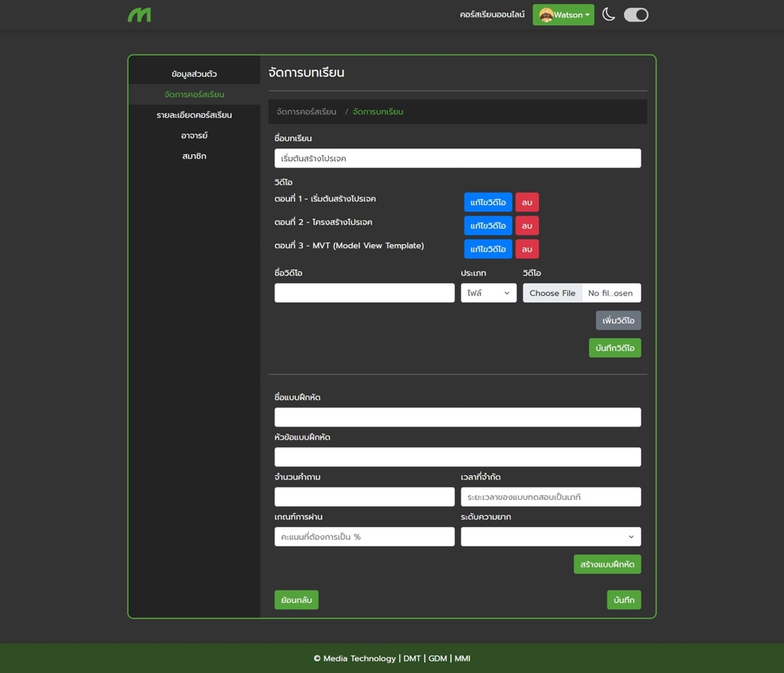Click the dark mode moon icon
Viewport: 784px width, 673px height.
click(608, 14)
